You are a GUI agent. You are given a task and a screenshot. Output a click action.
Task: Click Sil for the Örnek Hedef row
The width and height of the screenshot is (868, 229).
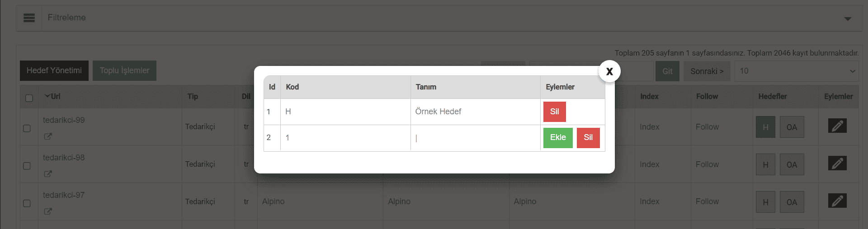click(x=554, y=112)
